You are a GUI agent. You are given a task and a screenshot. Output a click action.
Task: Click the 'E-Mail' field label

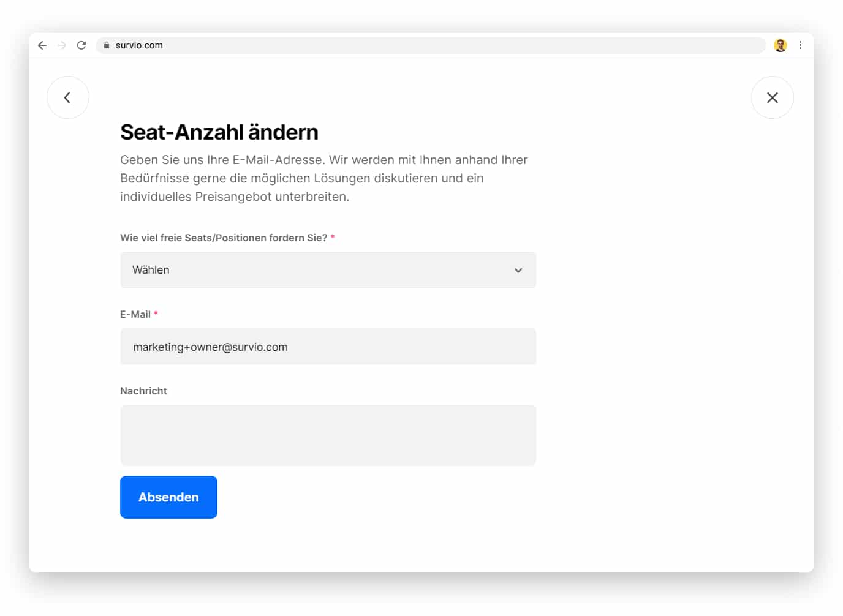point(135,314)
